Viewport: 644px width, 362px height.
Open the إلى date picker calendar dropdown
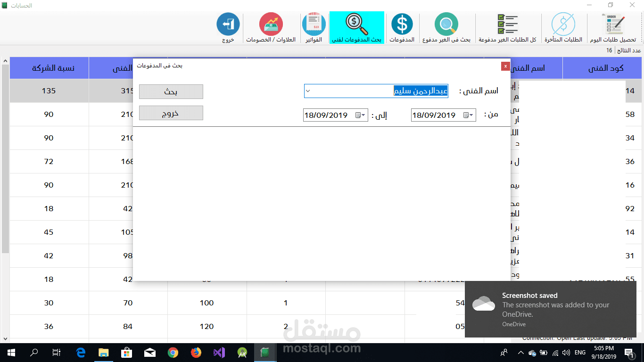point(360,115)
